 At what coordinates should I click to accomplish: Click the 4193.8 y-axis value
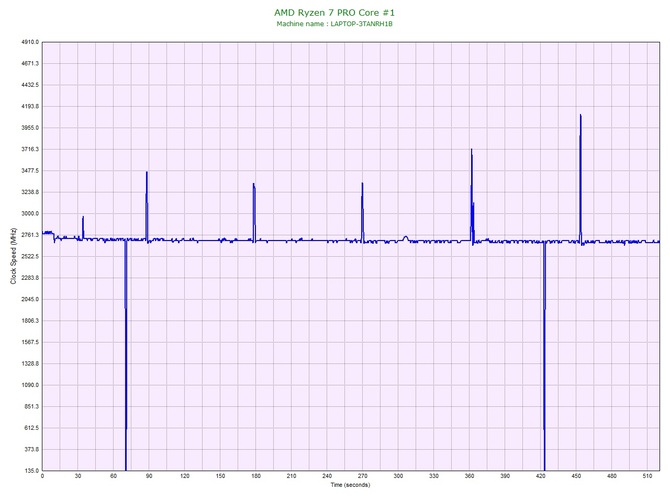(x=30, y=106)
